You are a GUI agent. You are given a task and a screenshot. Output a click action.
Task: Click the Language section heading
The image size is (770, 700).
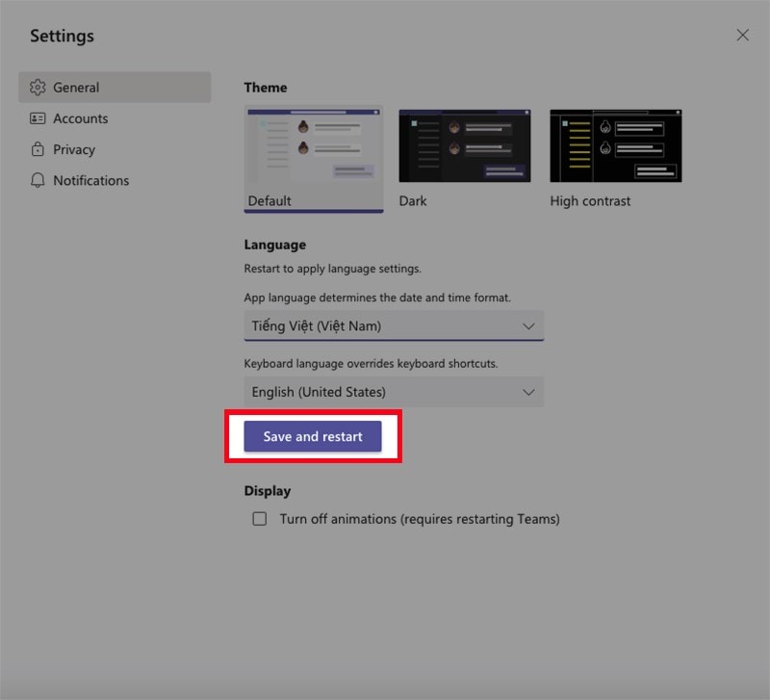[x=275, y=244]
